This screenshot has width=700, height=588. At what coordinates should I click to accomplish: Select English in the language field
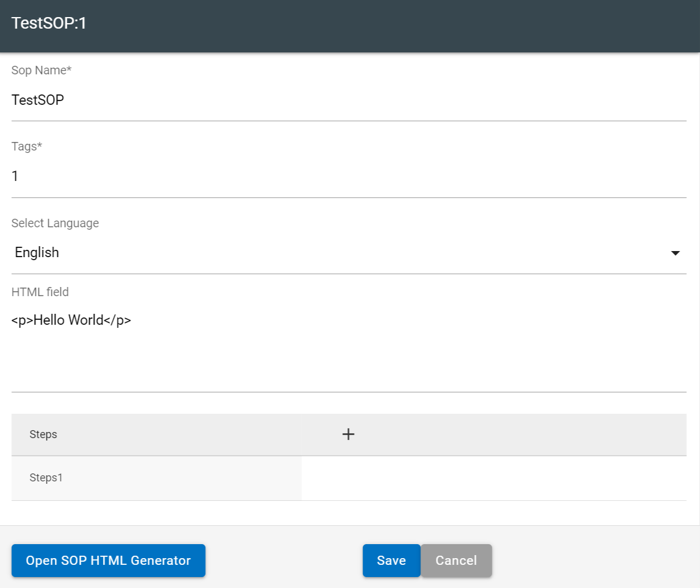point(37,252)
